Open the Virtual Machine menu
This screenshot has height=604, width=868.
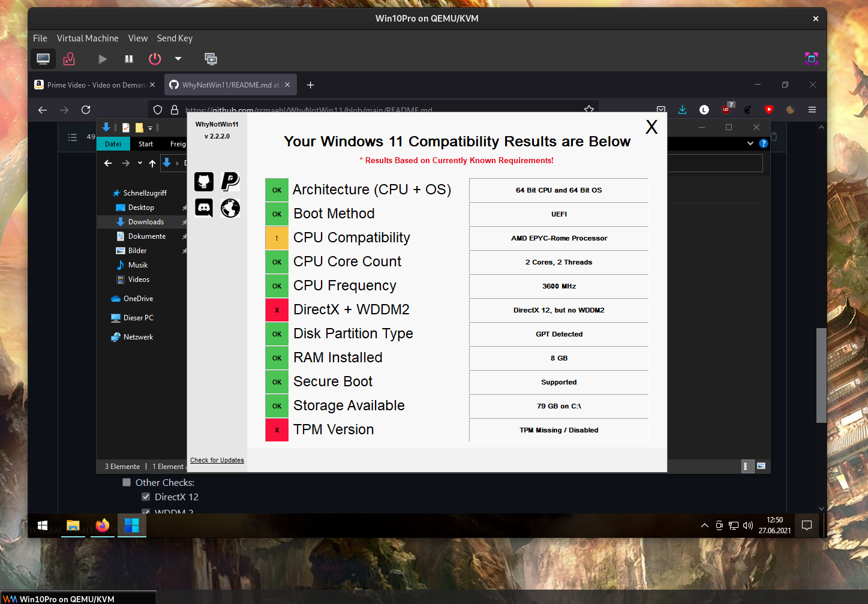coord(88,38)
